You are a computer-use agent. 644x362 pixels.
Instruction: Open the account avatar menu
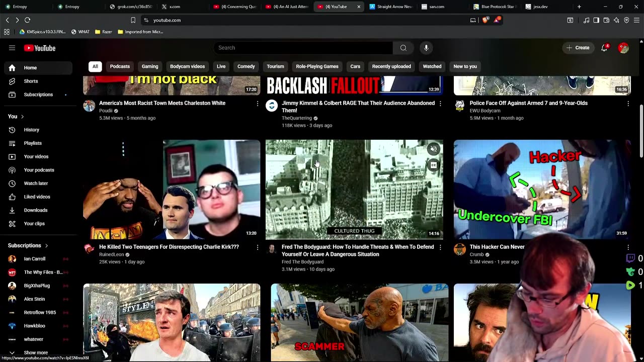[623, 48]
